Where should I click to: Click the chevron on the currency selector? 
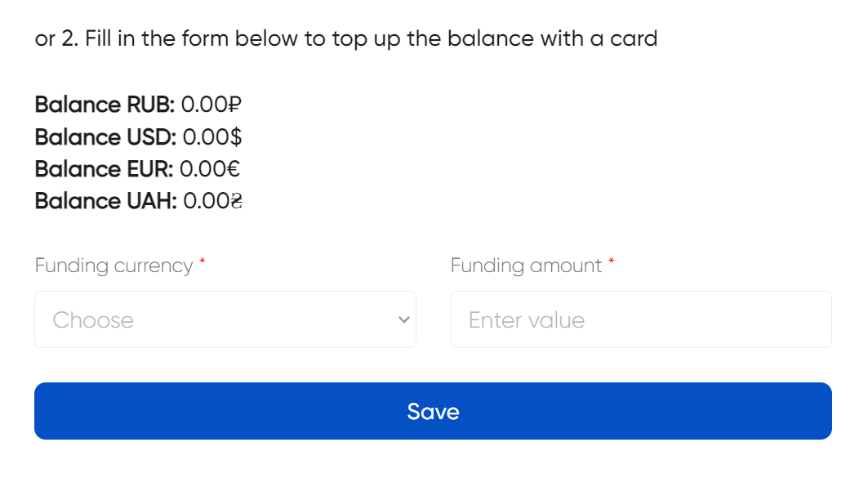(x=403, y=319)
